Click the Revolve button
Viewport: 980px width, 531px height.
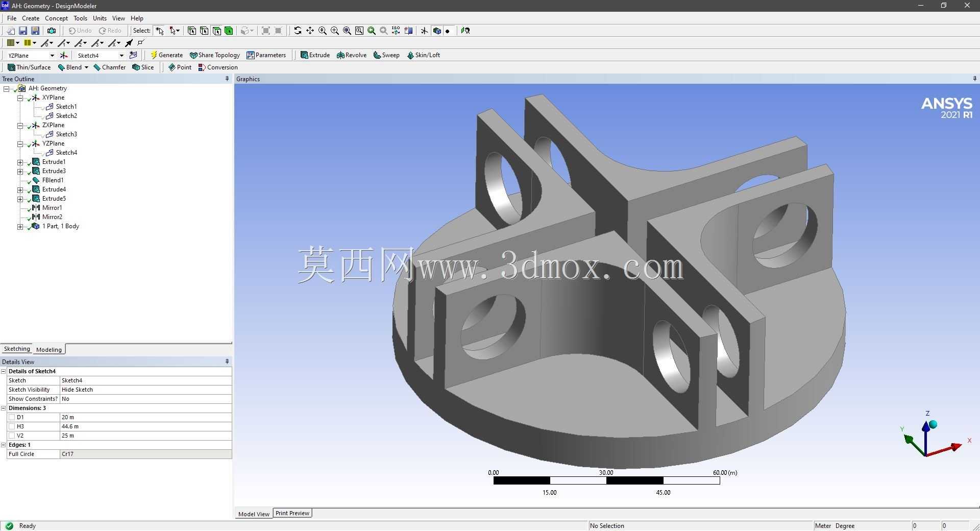[352, 55]
